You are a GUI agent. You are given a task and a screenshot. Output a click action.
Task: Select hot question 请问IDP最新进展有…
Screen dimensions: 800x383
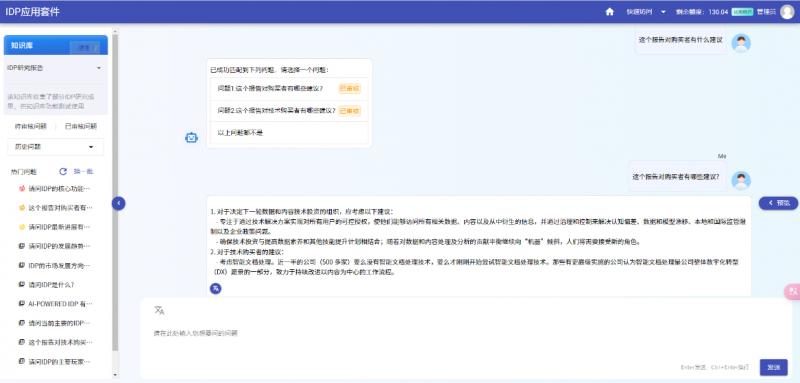pos(59,227)
